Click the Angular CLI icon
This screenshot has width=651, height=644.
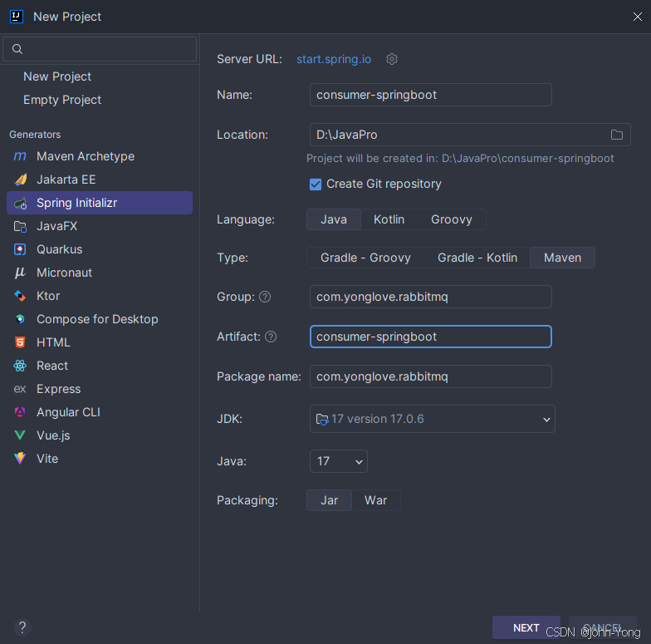click(x=20, y=412)
